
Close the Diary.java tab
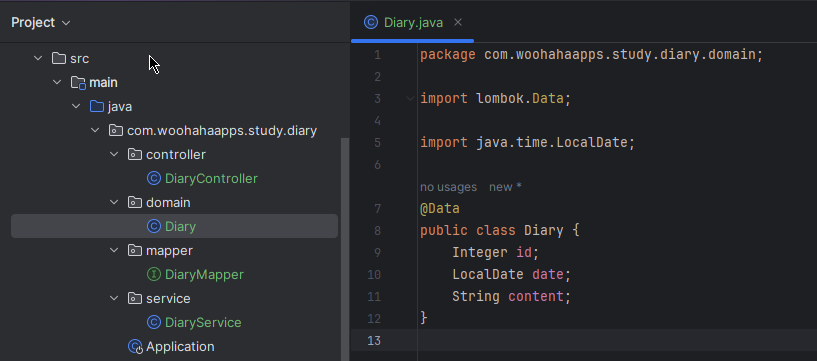(x=458, y=22)
